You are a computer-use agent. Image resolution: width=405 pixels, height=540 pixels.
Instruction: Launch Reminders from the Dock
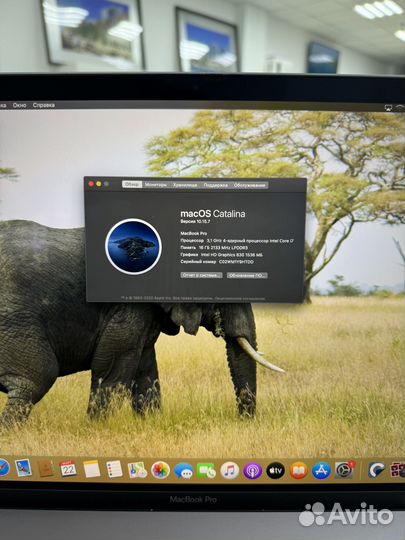[114, 469]
